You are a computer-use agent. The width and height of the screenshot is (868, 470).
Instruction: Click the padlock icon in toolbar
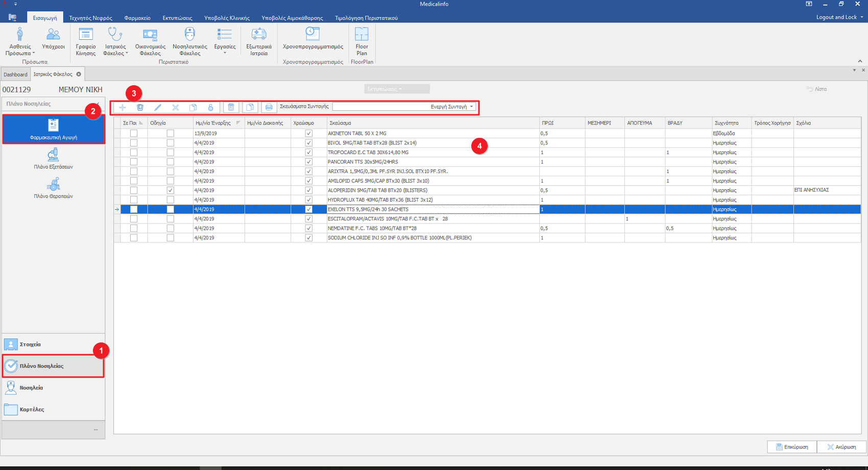(210, 107)
